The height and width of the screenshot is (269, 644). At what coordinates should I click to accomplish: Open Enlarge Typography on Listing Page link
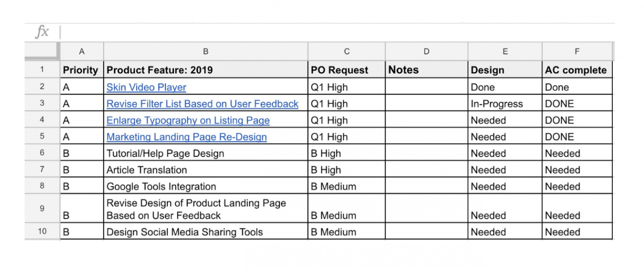point(188,120)
